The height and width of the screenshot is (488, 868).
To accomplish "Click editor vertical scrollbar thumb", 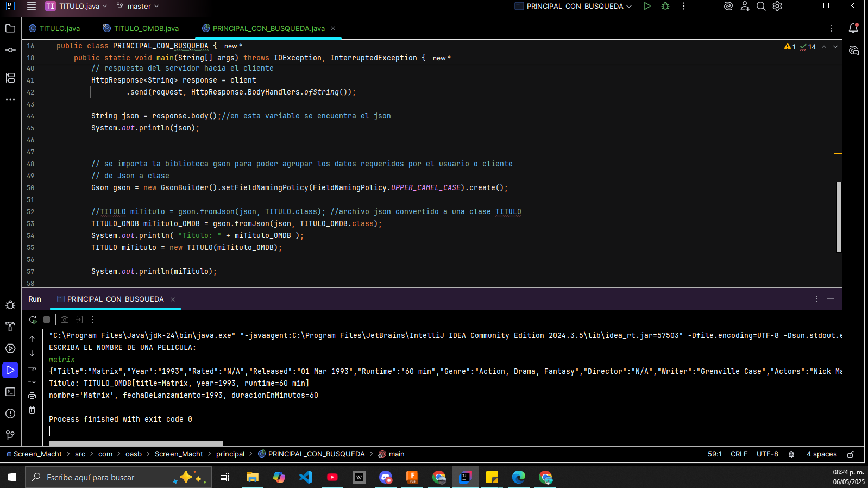I will pos(839,217).
